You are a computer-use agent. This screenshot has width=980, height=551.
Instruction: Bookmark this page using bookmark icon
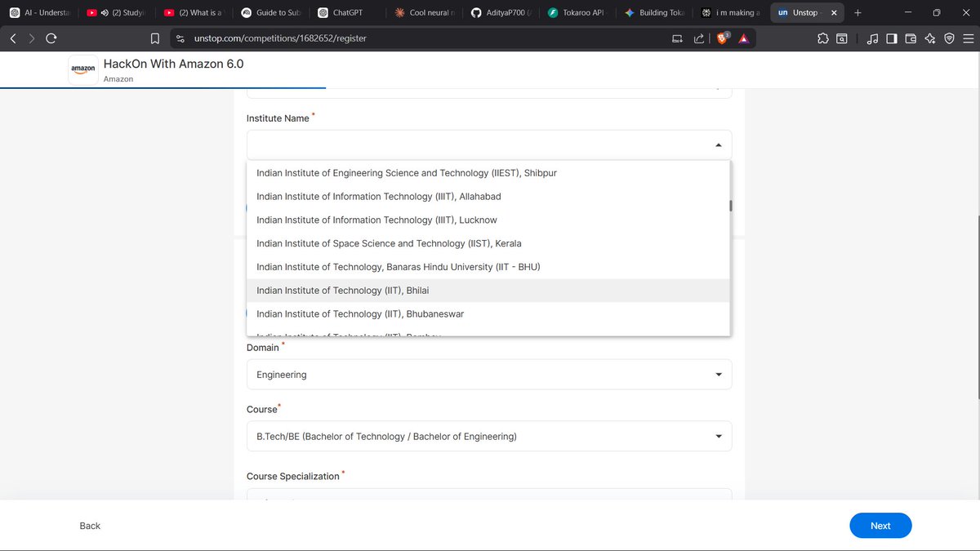pos(155,38)
